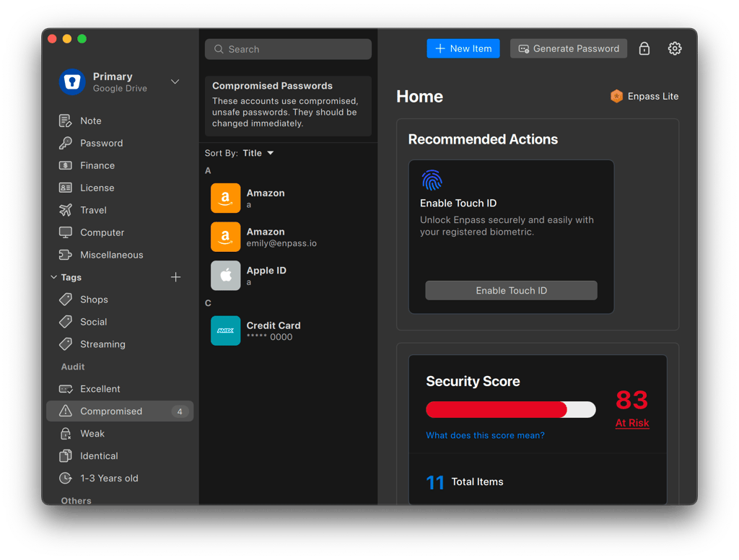Open the Computer monitor icon

pyautogui.click(x=66, y=232)
